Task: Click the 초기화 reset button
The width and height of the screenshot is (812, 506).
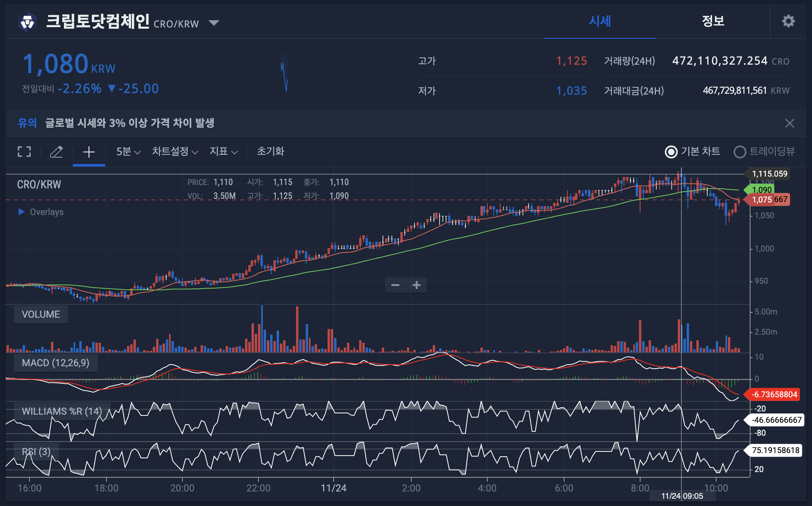Action: pos(271,152)
